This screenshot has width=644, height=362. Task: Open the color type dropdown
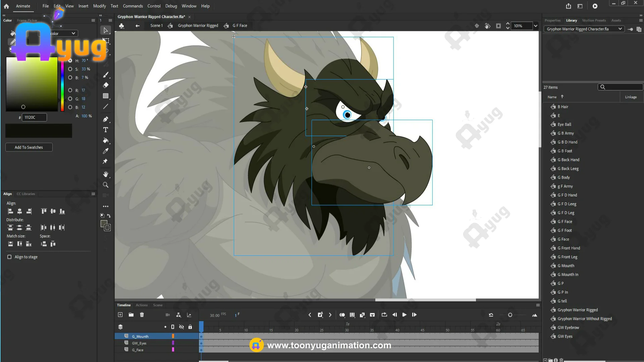pos(73,33)
